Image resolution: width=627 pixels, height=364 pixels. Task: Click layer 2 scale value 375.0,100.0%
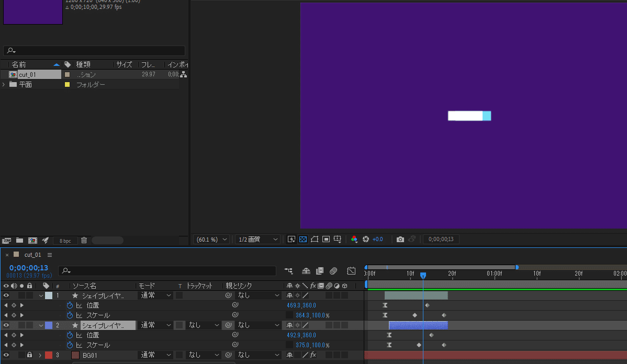[312, 345]
